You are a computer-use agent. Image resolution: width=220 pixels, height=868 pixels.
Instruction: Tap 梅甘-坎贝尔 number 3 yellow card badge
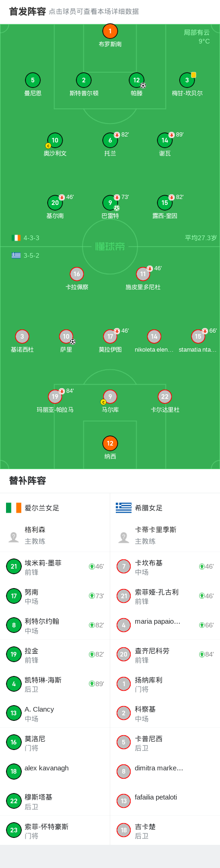point(187,81)
